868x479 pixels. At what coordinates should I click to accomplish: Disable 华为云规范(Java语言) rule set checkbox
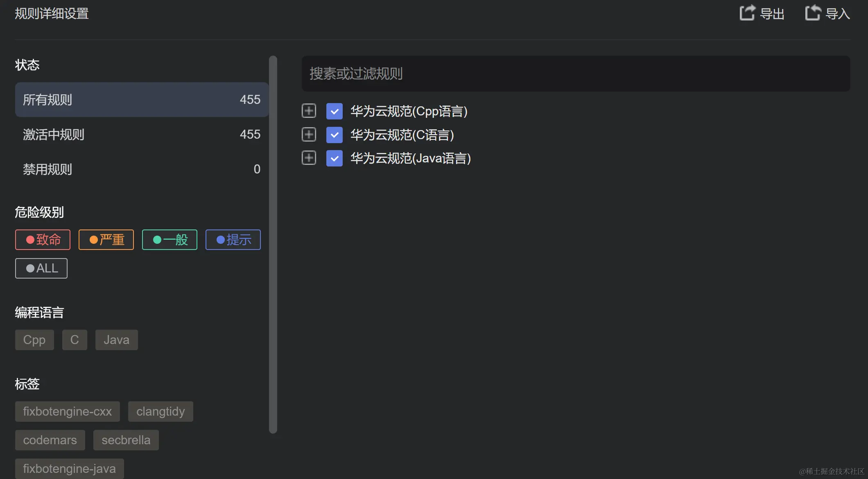pos(335,158)
